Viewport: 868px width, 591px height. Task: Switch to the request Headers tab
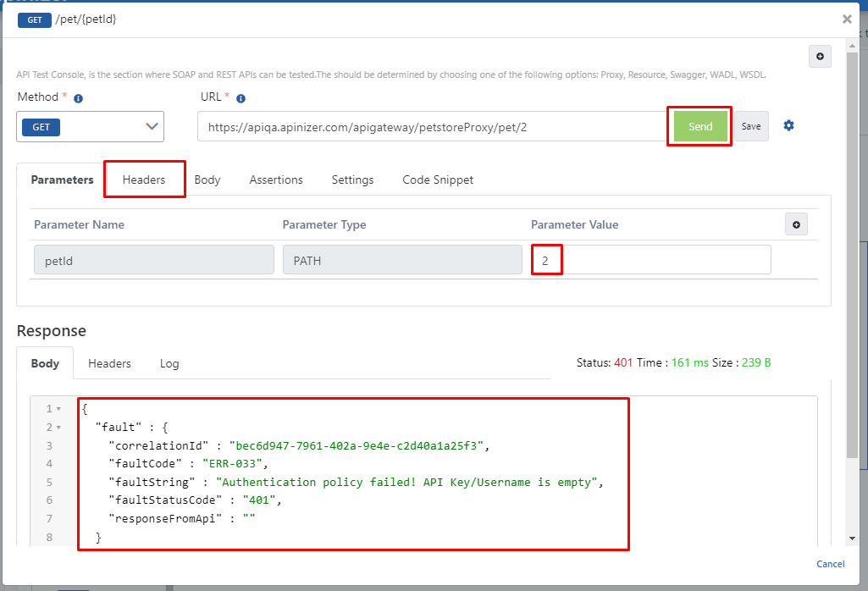[x=144, y=180]
